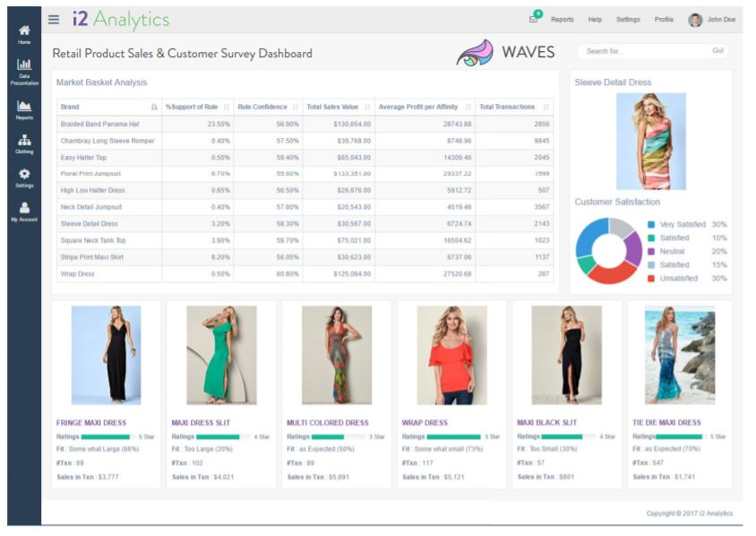The width and height of the screenshot is (756, 536).
Task: Open MAXI DRESS SLIT product link
Action: [x=201, y=423]
